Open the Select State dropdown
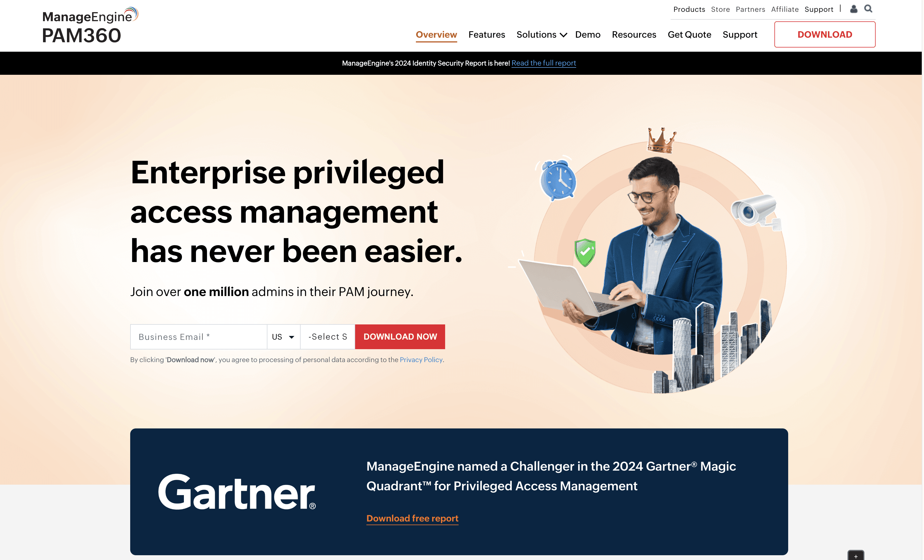 [328, 337]
